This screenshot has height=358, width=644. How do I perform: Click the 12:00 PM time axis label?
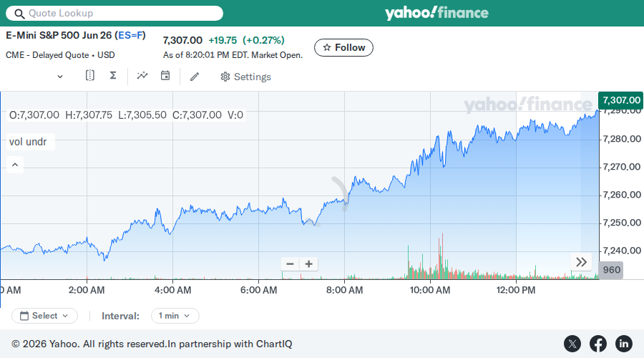516,290
